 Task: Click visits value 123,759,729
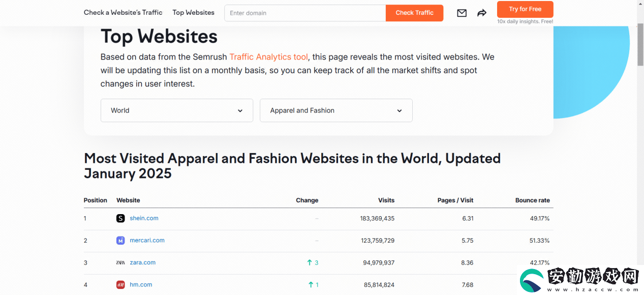[377, 241]
